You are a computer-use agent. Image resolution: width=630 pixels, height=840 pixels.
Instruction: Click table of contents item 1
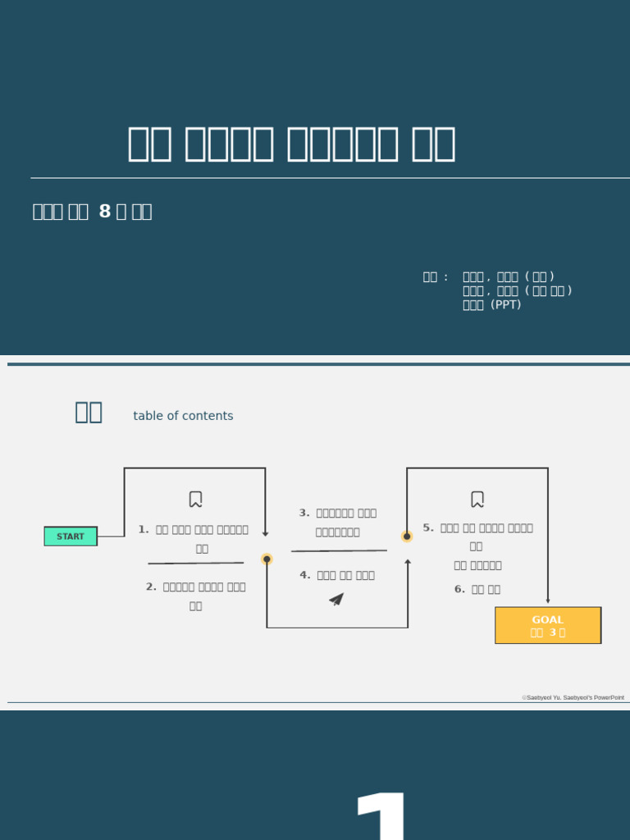click(194, 539)
